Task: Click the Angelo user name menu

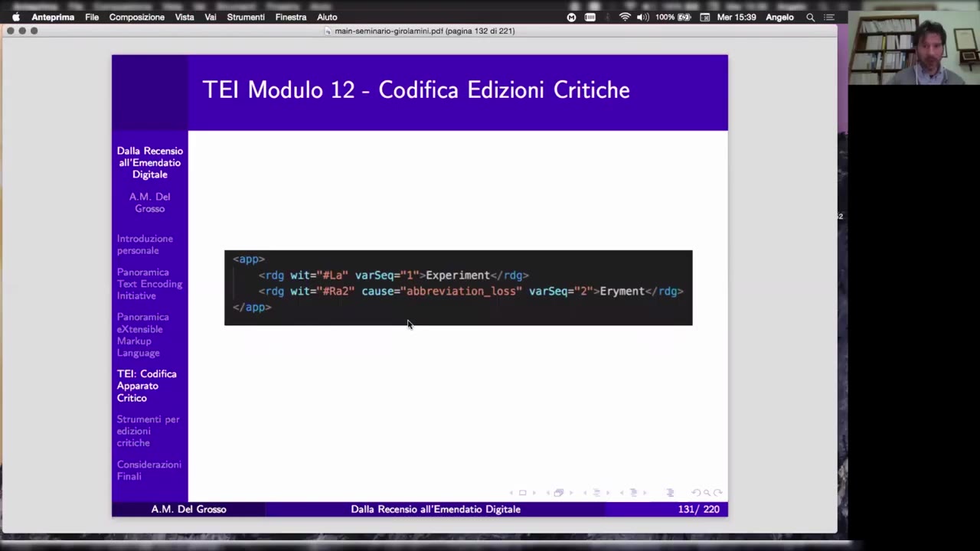Action: click(x=779, y=17)
